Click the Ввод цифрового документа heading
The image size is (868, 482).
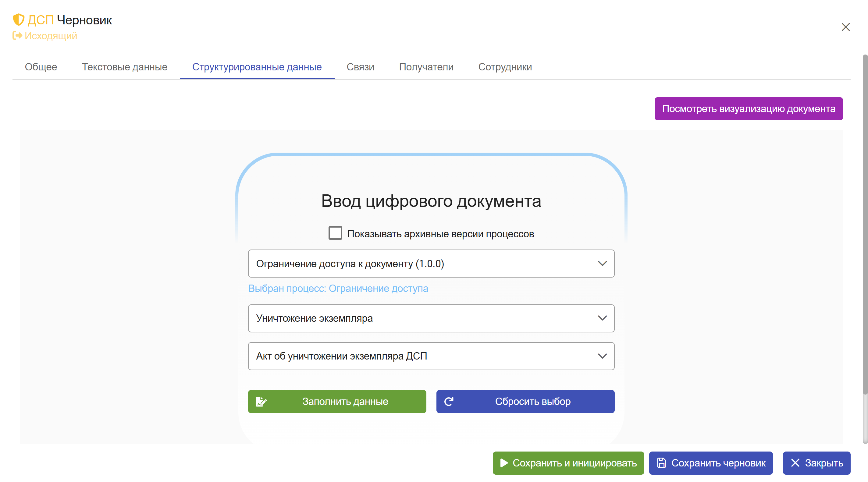coord(431,201)
